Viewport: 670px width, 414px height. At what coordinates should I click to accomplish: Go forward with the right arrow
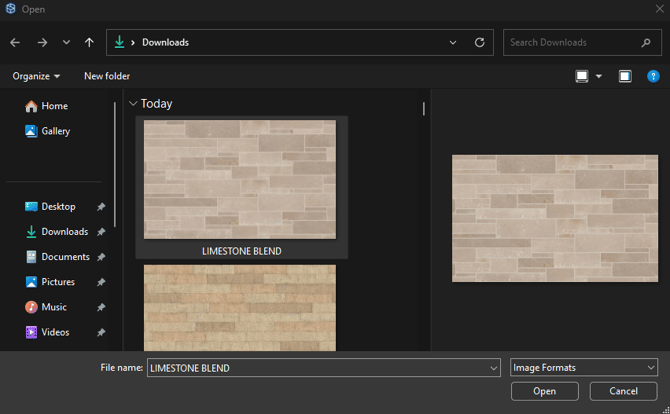(x=42, y=42)
